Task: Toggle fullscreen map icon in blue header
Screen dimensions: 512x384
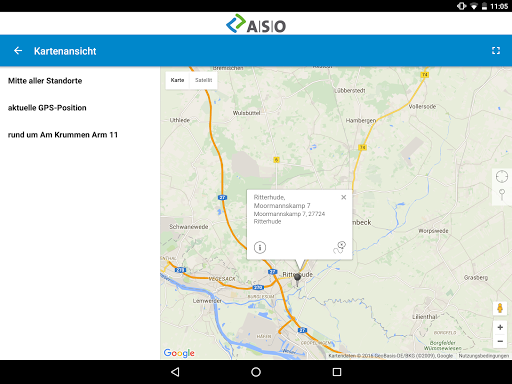Action: pyautogui.click(x=496, y=51)
